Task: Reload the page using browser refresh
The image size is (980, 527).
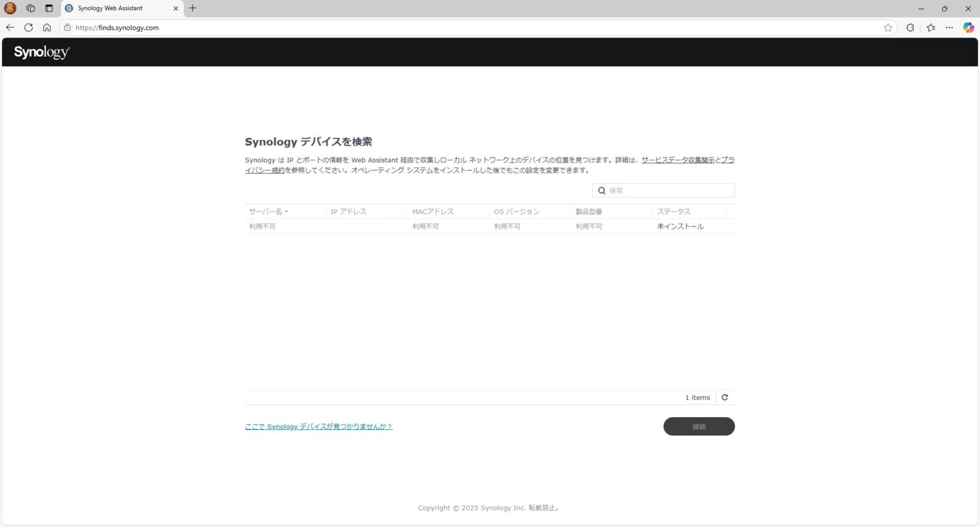Action: 28,27
